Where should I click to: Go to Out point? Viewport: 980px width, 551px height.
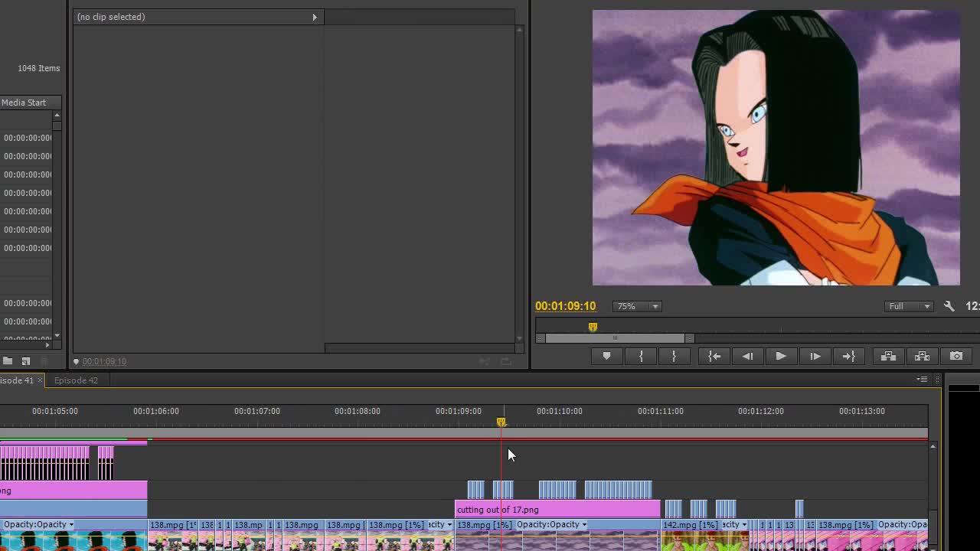pyautogui.click(x=848, y=356)
